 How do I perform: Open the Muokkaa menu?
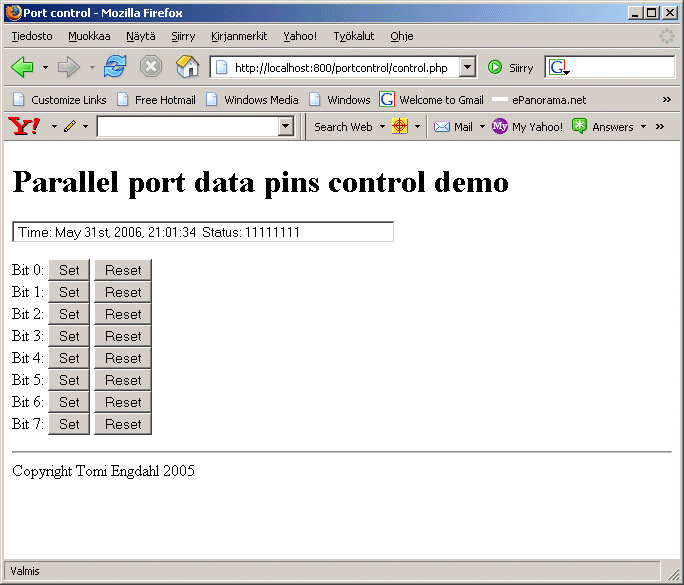click(x=89, y=36)
